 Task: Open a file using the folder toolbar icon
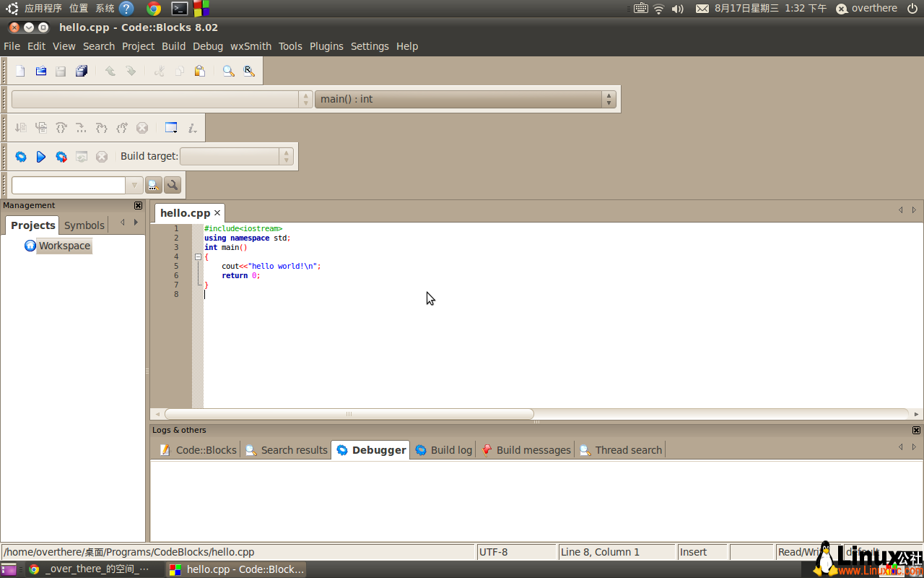tap(40, 71)
